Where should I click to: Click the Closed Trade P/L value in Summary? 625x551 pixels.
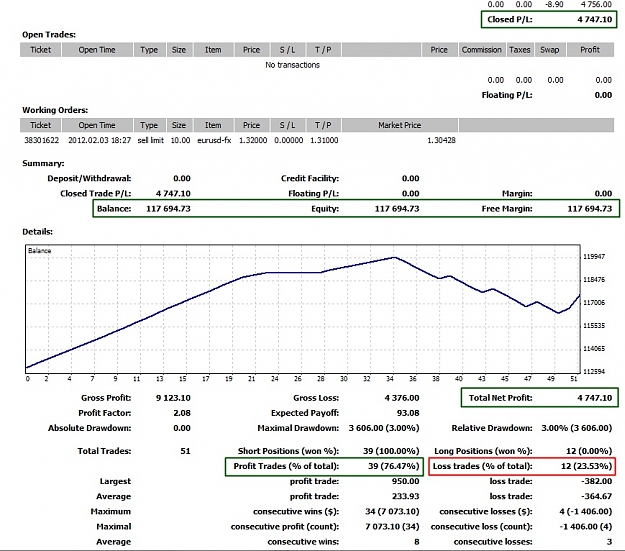[173, 194]
